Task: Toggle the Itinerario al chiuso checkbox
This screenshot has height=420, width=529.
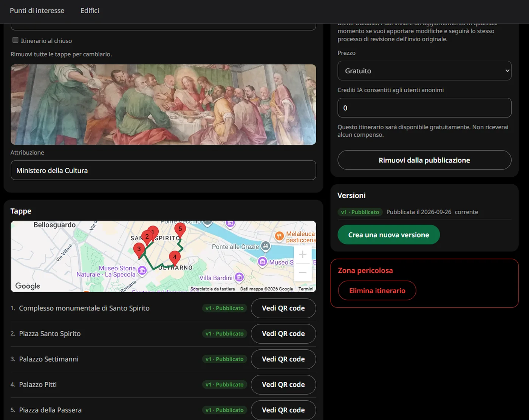Action: 15,40
